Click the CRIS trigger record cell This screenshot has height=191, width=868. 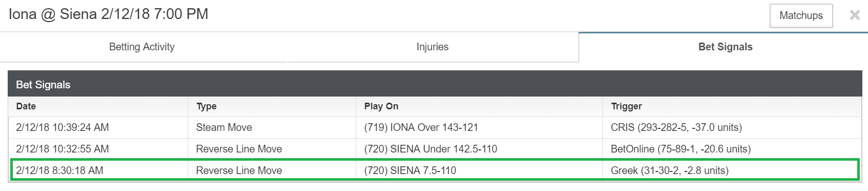click(732, 127)
